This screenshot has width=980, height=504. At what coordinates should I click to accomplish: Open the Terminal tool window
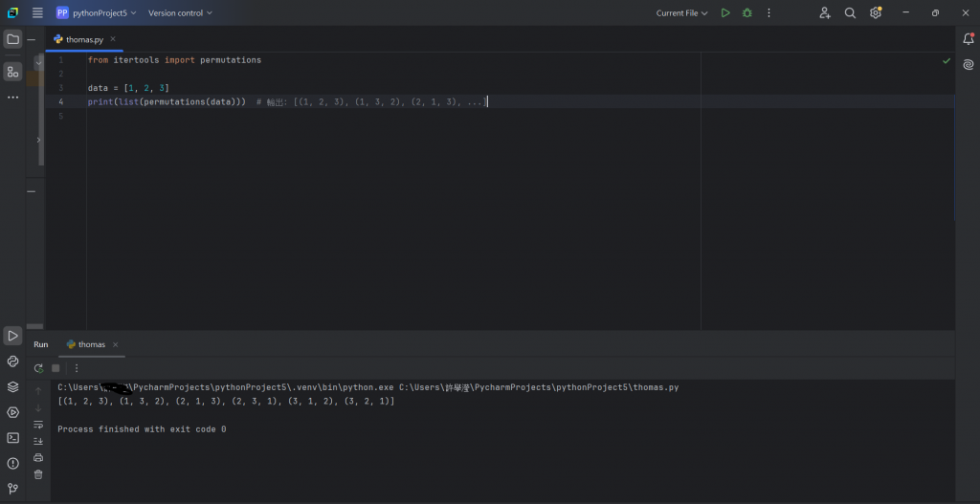point(12,438)
